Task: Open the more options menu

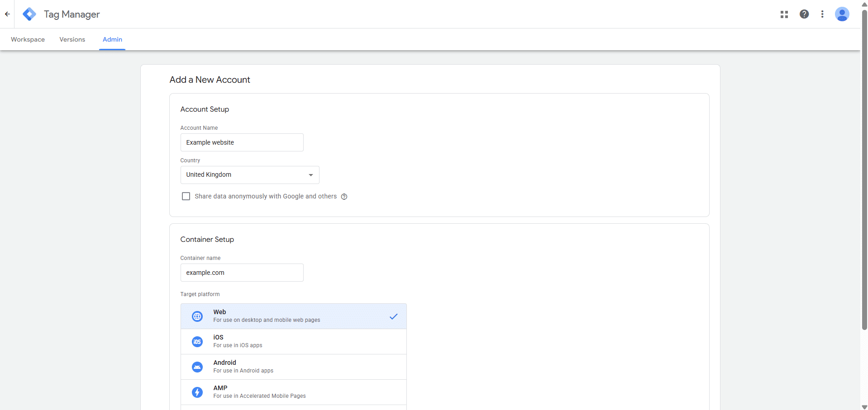Action: click(x=823, y=14)
